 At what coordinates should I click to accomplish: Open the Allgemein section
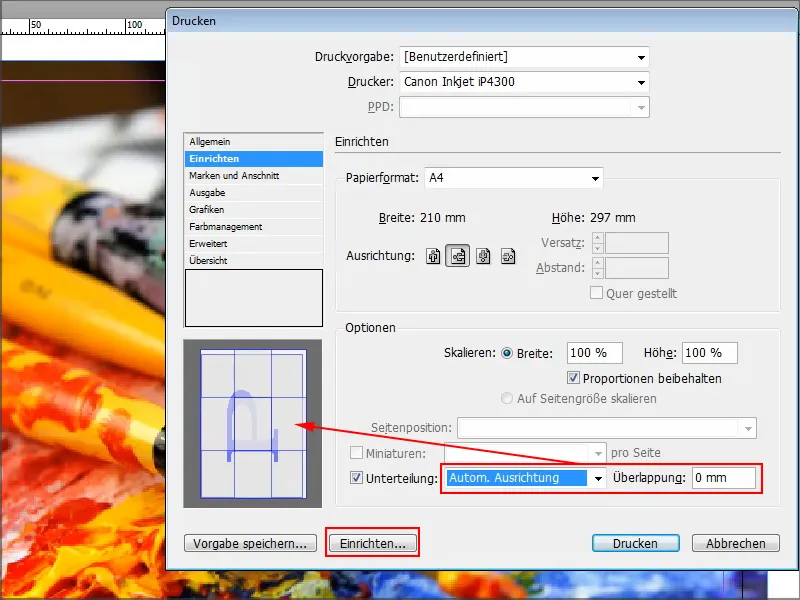point(254,142)
